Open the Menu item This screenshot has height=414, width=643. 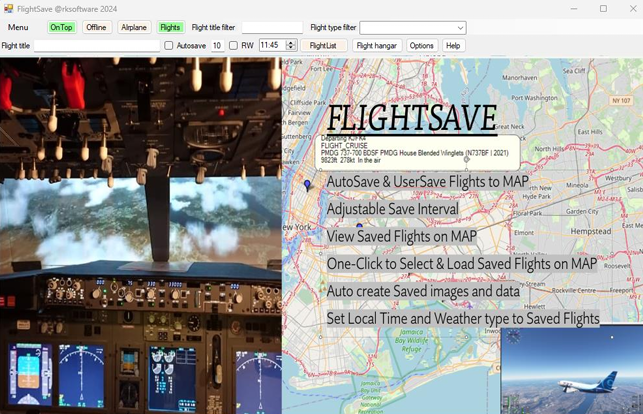(18, 27)
